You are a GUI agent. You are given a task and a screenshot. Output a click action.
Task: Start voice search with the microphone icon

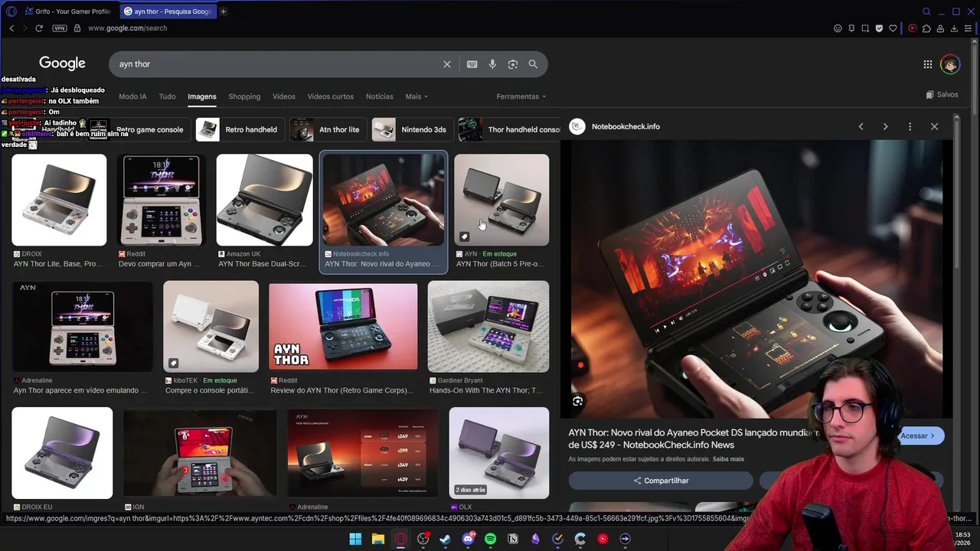[492, 64]
